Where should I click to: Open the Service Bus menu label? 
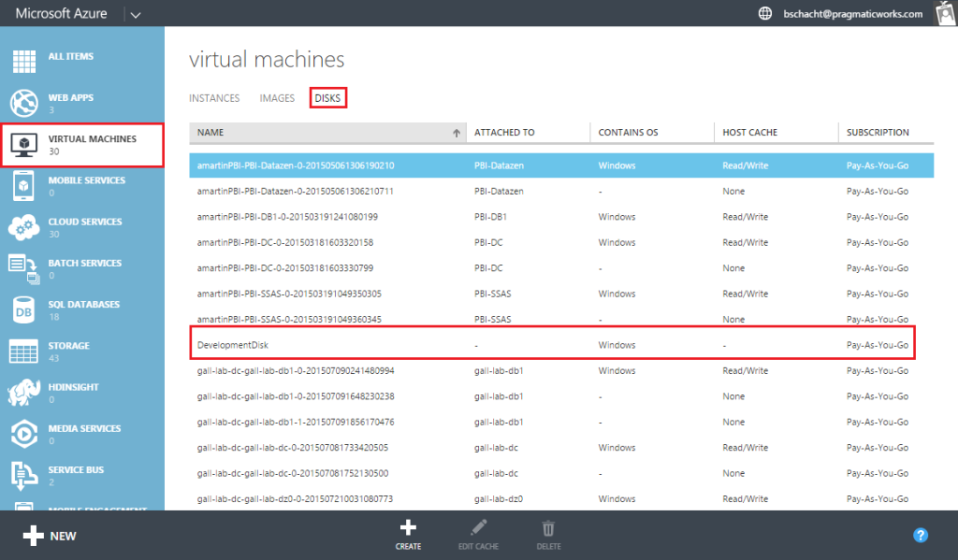click(76, 469)
